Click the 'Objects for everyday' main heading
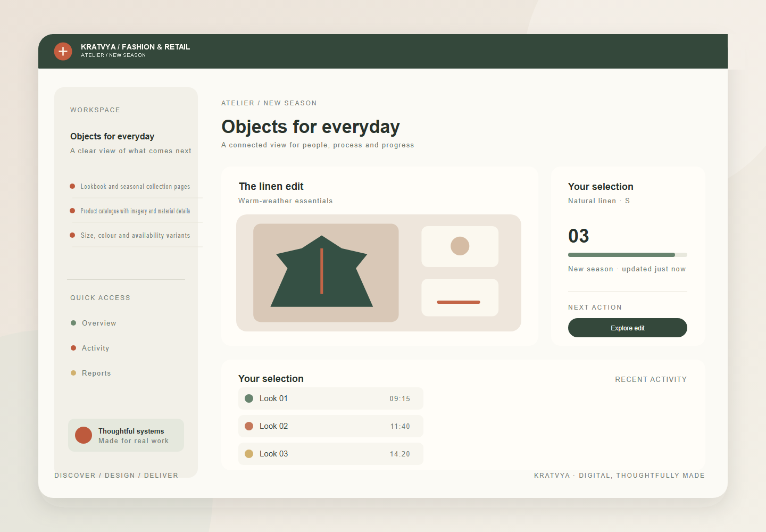Screen dimensions: 766x532 coord(311,127)
